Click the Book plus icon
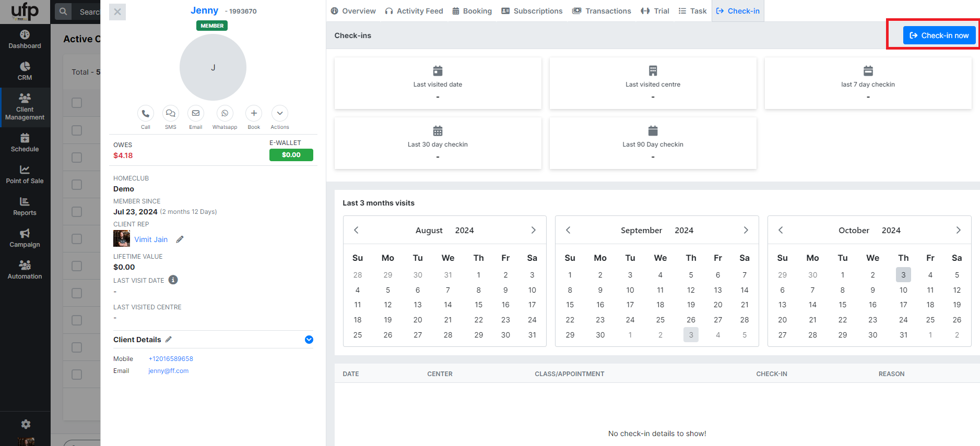 click(x=254, y=114)
